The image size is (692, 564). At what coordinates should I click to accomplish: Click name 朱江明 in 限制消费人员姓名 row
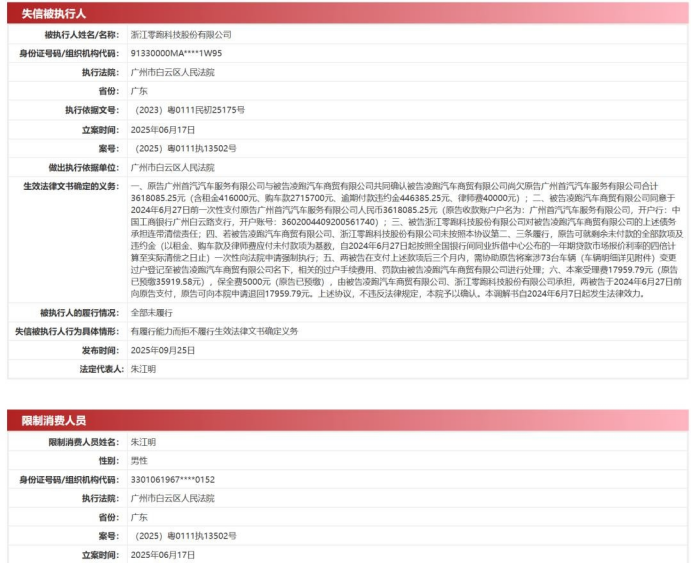(x=144, y=441)
